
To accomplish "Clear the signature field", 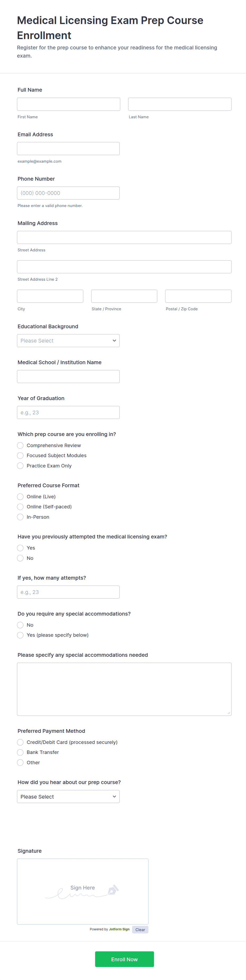I will pos(140,929).
